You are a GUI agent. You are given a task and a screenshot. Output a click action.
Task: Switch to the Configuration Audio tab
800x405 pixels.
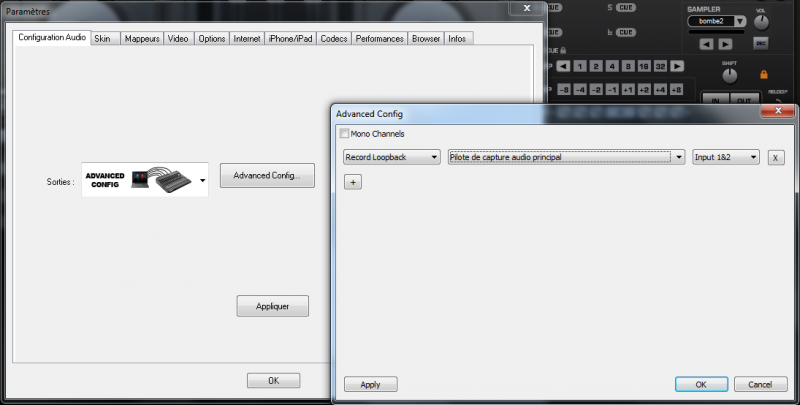pos(52,37)
